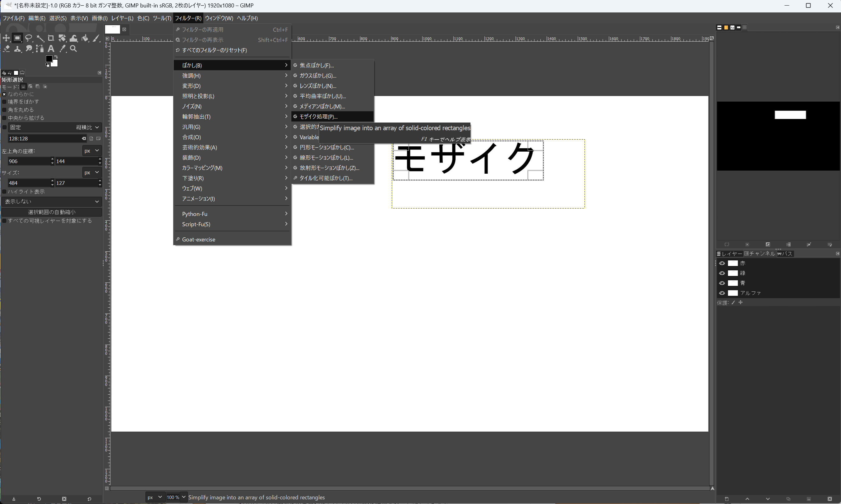Select the Text tool
The image size is (841, 504).
tap(51, 49)
